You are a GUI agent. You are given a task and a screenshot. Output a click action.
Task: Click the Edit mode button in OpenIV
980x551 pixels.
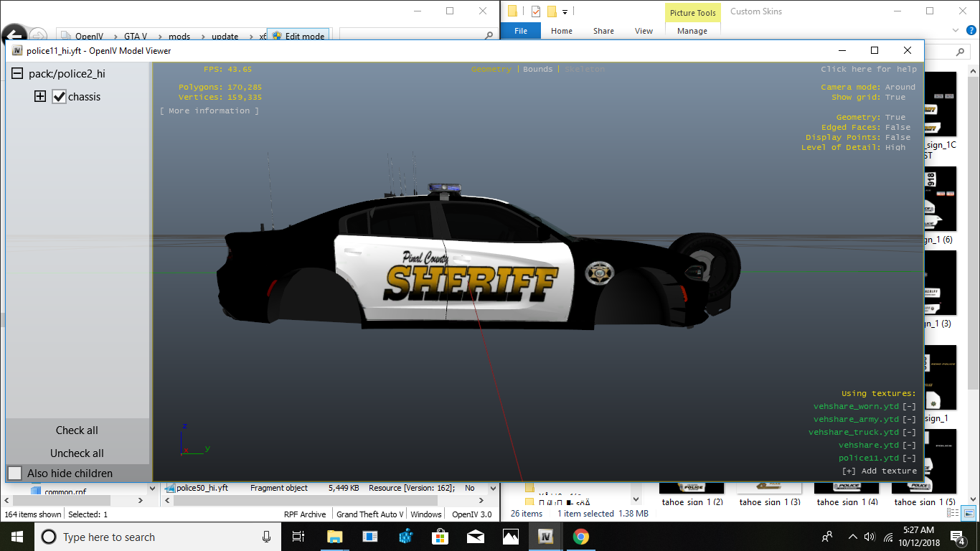(298, 36)
